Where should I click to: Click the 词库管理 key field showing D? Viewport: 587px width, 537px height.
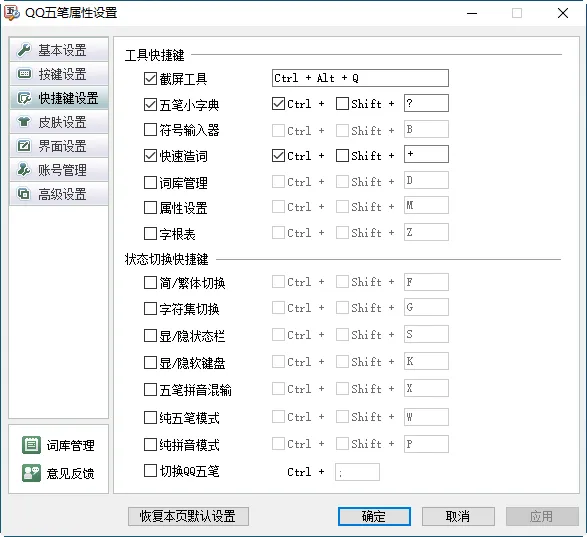[426, 180]
